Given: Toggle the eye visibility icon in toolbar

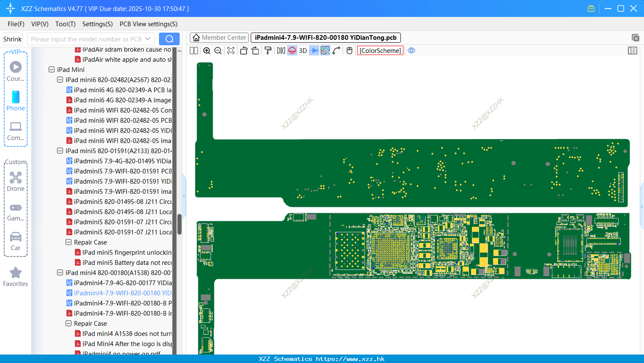Looking at the screenshot, I should 411,51.
